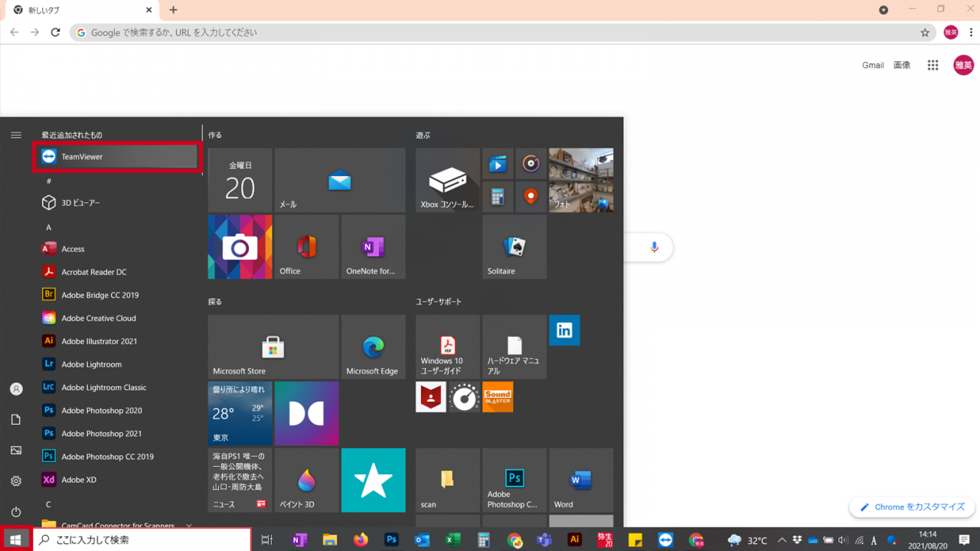Open Access from the Start menu app list

point(117,249)
